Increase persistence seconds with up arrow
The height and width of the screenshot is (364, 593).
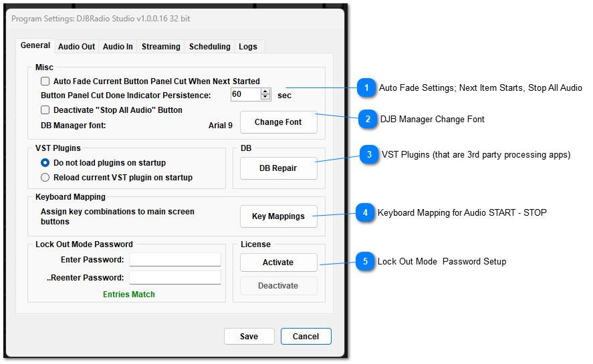265,92
